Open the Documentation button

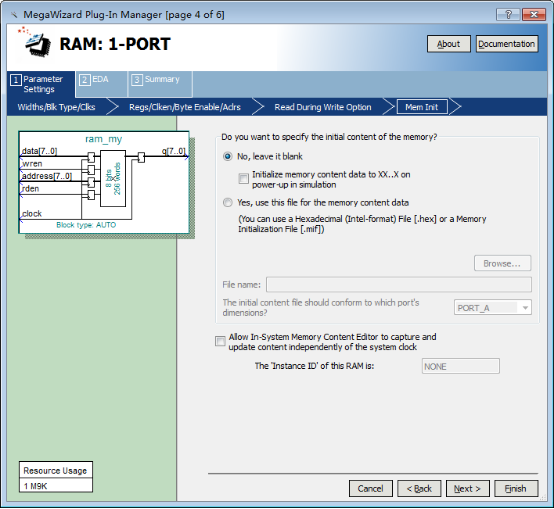pos(507,44)
